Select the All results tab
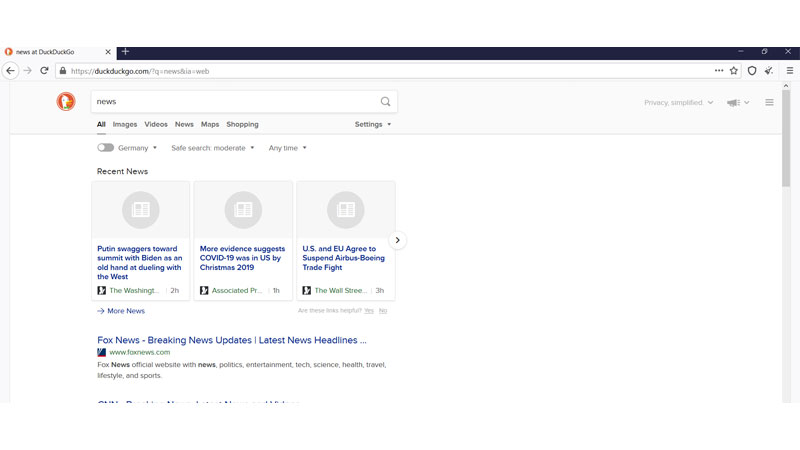800x450 pixels. pos(101,124)
